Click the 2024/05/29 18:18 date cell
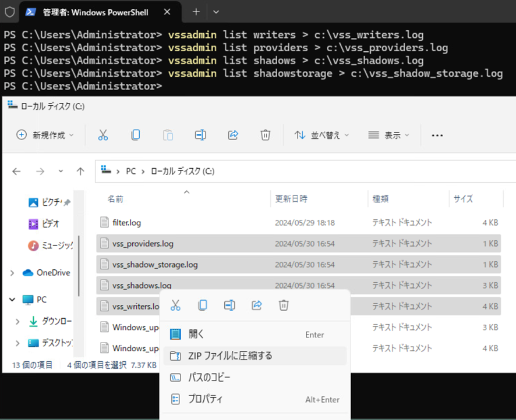This screenshot has width=516, height=420. click(x=305, y=223)
